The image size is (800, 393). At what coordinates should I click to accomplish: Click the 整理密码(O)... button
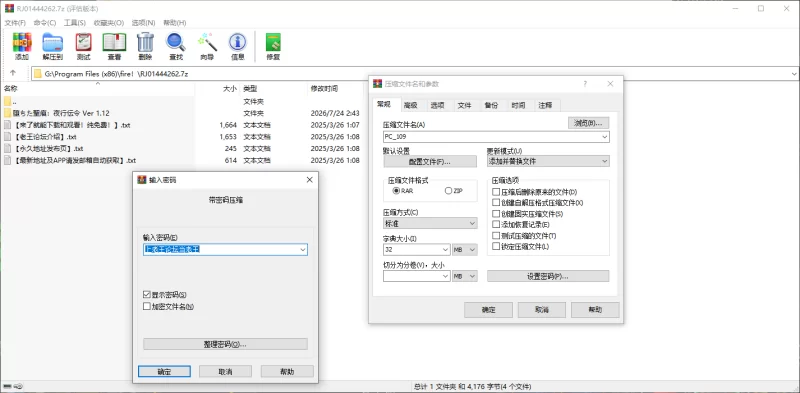coord(225,344)
